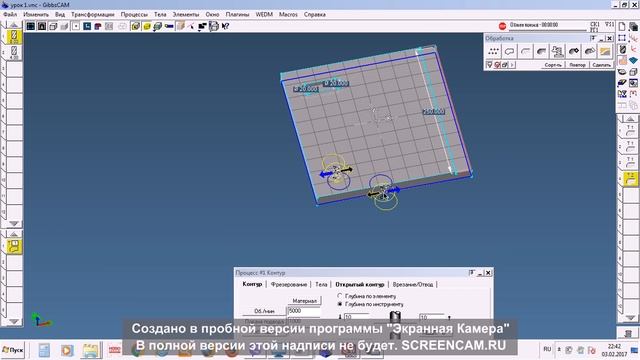Select the yellow surface process icon
Screen dimensions: 640x360
605,51
